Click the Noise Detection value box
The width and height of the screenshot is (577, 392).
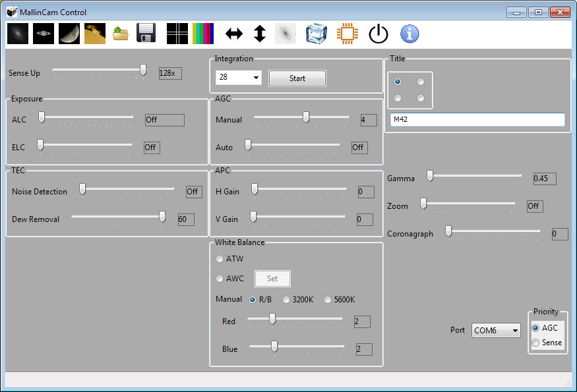[x=194, y=192]
